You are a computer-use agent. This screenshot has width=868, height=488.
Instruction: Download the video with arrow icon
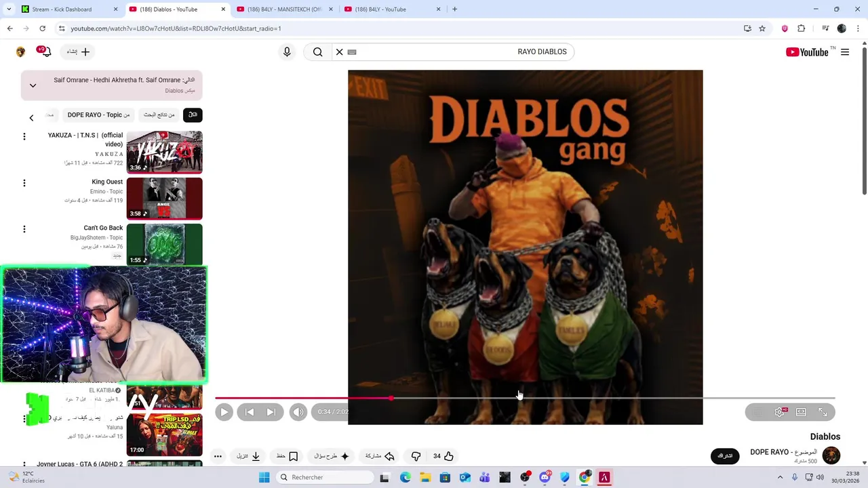[x=248, y=456]
